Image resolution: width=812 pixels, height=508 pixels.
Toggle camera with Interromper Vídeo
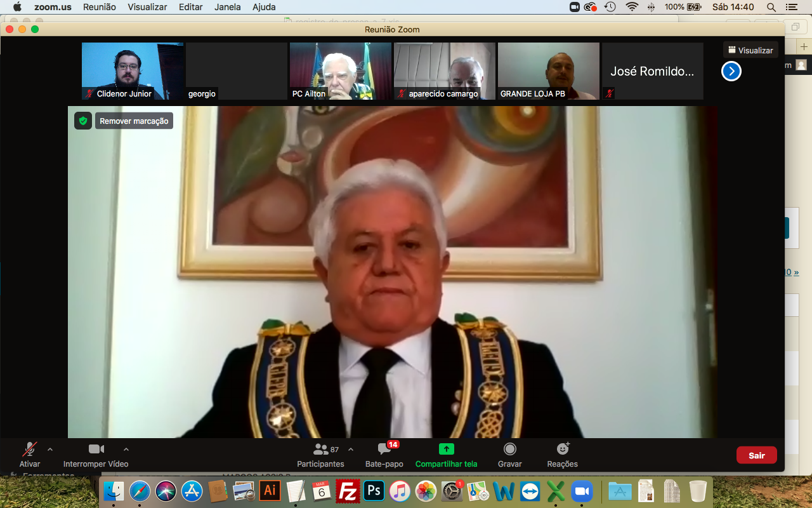[96, 455]
